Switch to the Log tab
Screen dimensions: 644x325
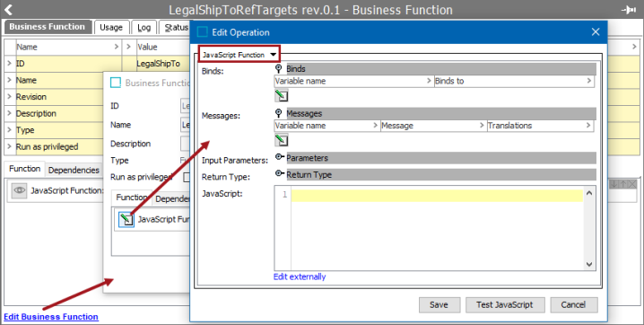[144, 27]
